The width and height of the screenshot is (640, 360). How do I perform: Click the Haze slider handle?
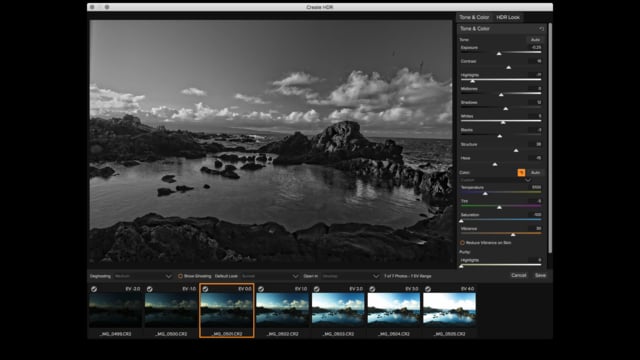coord(495,164)
